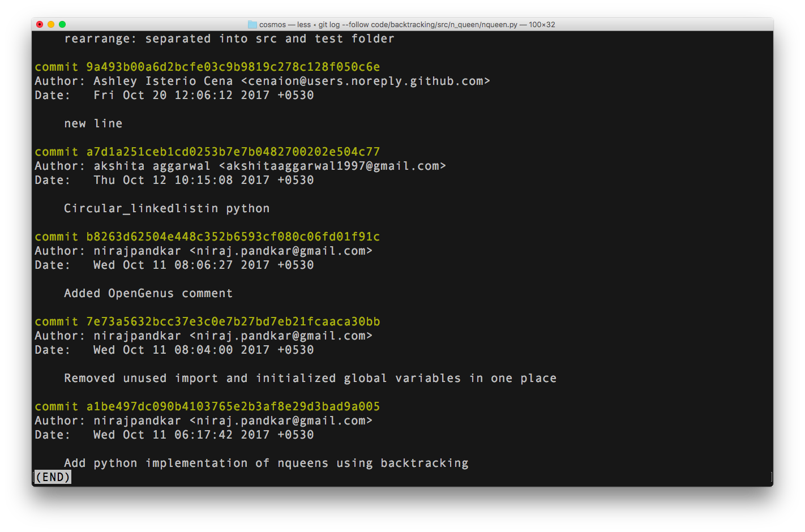Select commit hash 9a493b00a6d2bcfe03c9b9819c278c128f050c6e

[233, 67]
